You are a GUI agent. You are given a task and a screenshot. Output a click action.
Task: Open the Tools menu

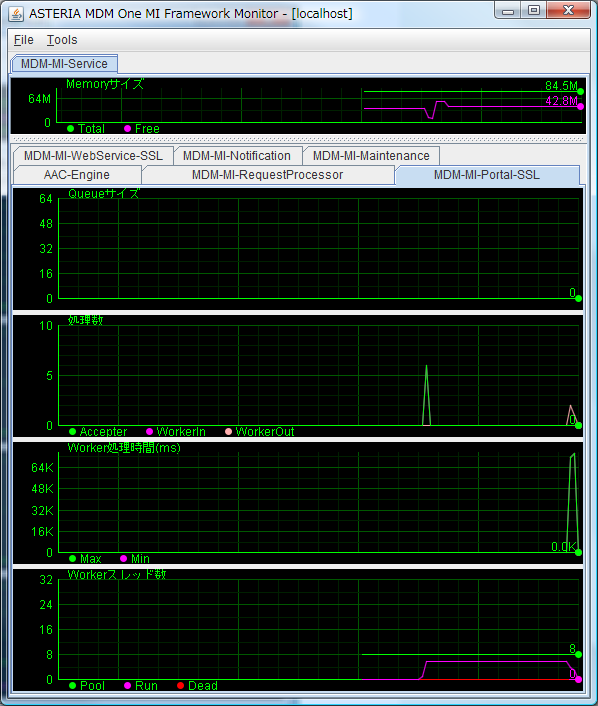tap(62, 40)
